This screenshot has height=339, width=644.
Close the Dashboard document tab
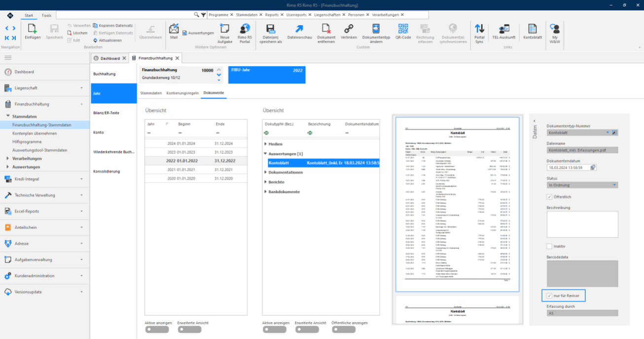(x=124, y=58)
